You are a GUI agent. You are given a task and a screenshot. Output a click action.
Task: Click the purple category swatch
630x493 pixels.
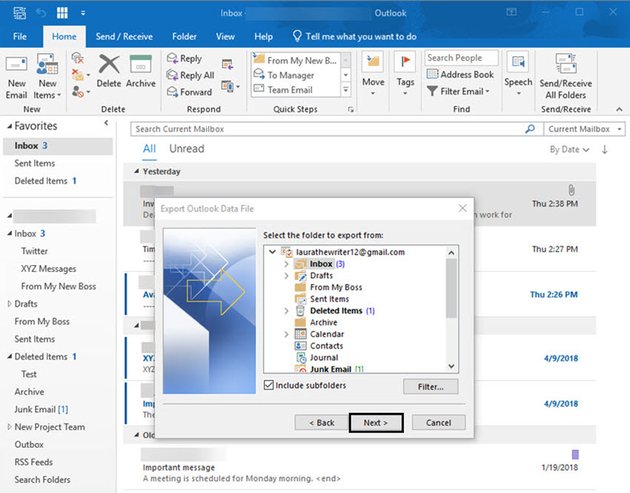point(575,454)
